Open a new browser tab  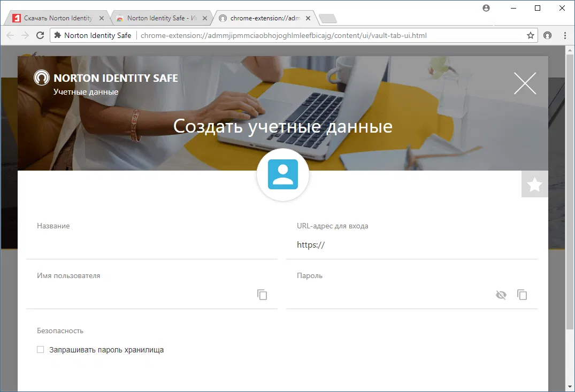(328, 18)
